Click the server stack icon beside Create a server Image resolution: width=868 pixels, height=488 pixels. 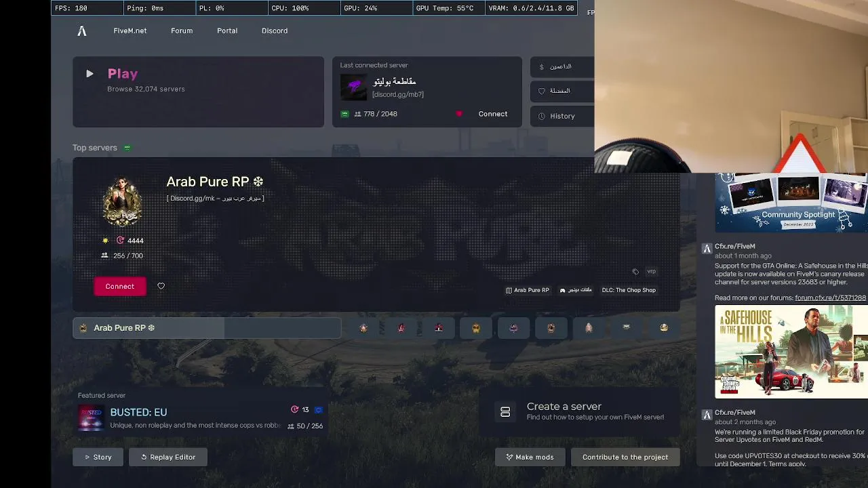tap(505, 411)
